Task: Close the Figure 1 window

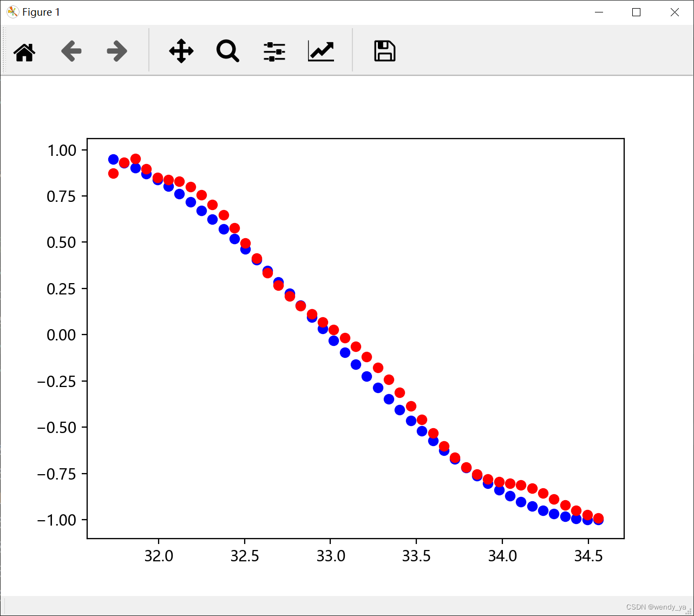Action: tap(675, 12)
